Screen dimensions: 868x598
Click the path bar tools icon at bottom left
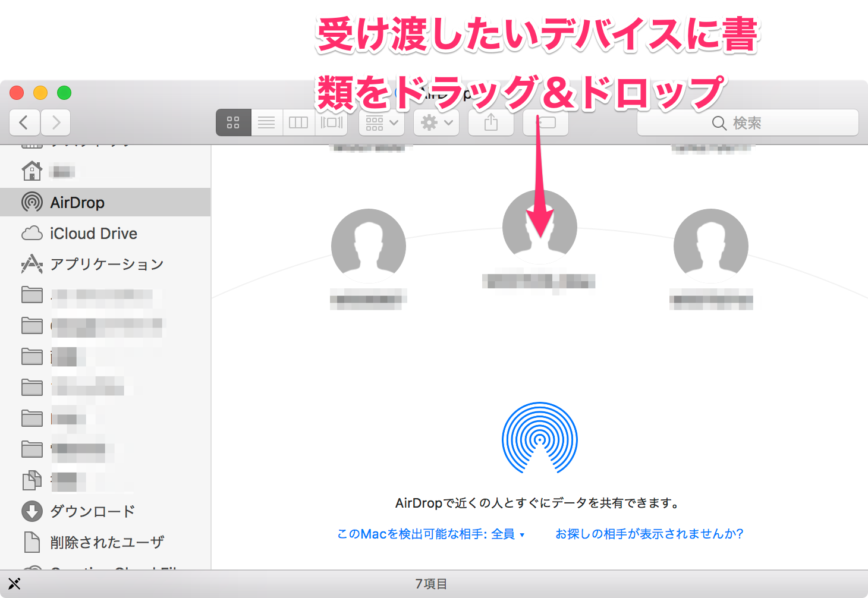coord(14,584)
